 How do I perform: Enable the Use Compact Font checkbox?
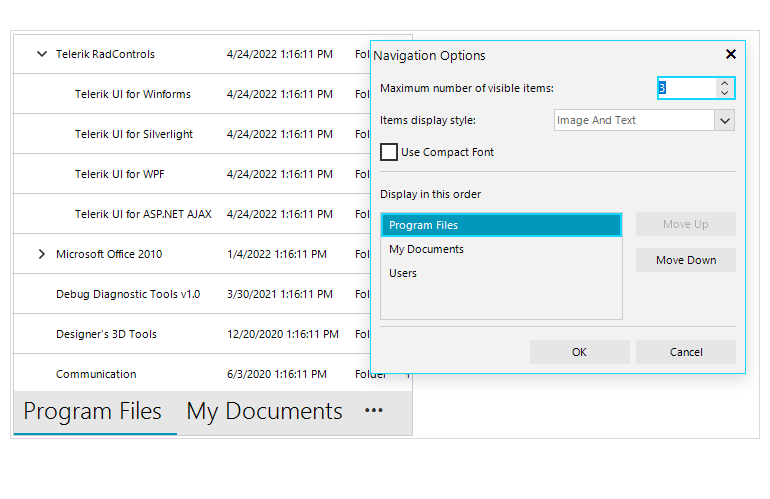click(x=389, y=152)
